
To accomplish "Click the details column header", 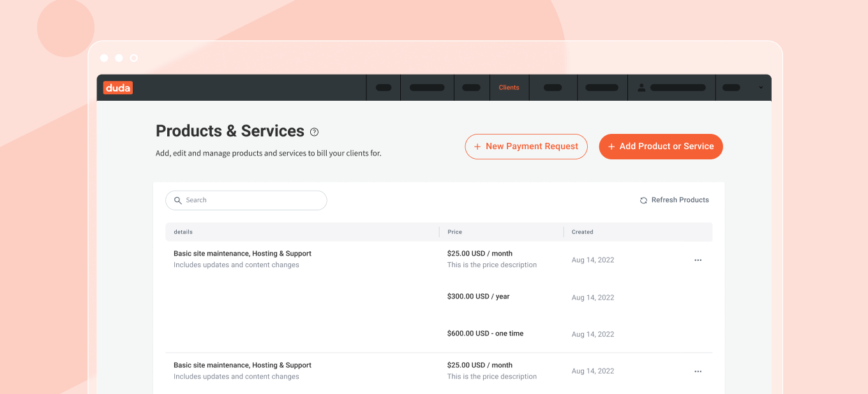I will pos(183,232).
